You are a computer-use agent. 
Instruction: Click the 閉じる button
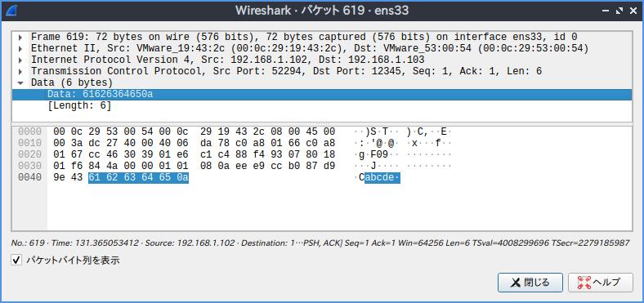(530, 283)
